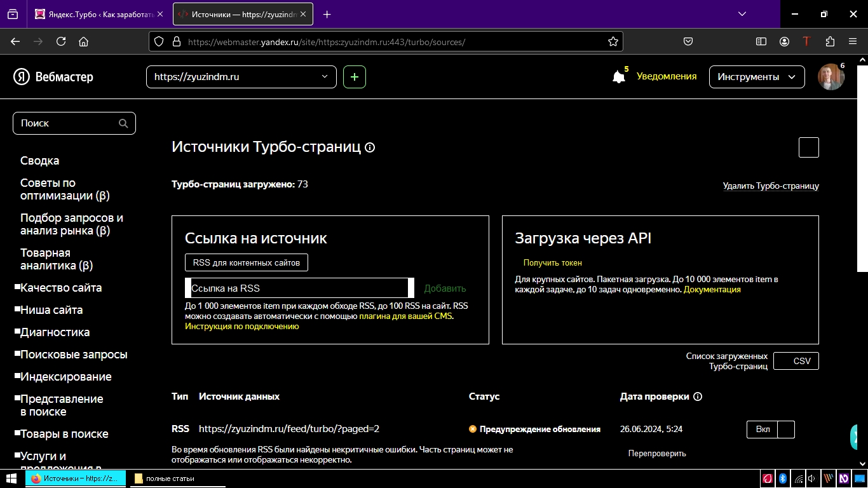Open the site selector https://zyuzindm.ru dropdown

point(241,77)
